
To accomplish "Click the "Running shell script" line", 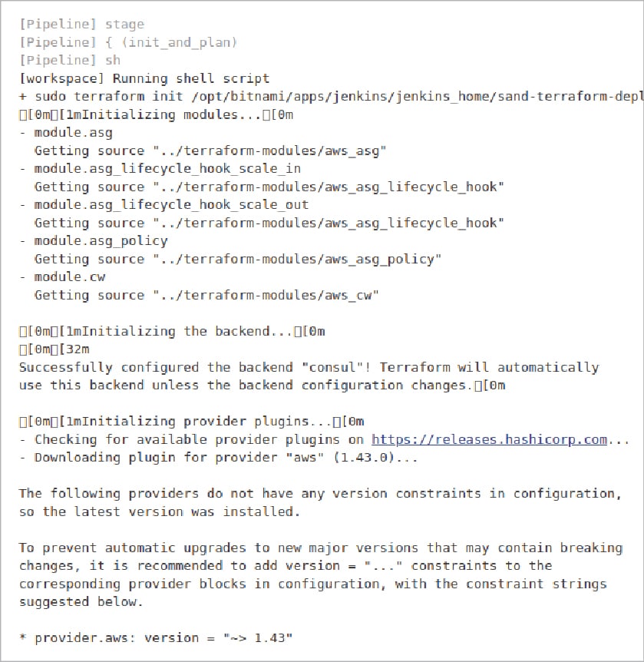I will pos(144,78).
